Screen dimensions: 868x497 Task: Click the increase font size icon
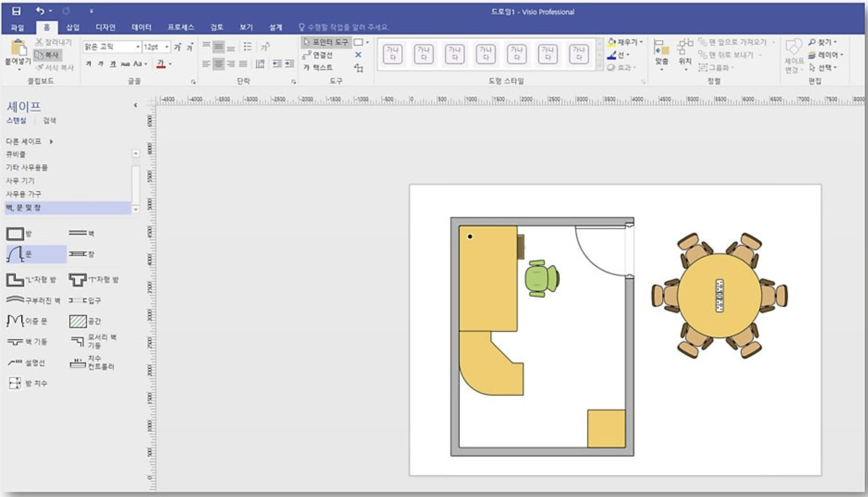(x=178, y=47)
